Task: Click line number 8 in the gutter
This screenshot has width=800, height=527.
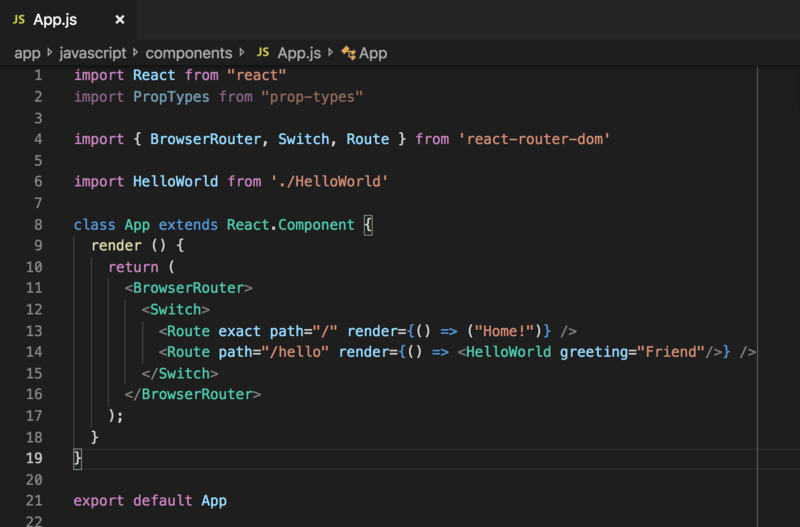Action: tap(38, 225)
